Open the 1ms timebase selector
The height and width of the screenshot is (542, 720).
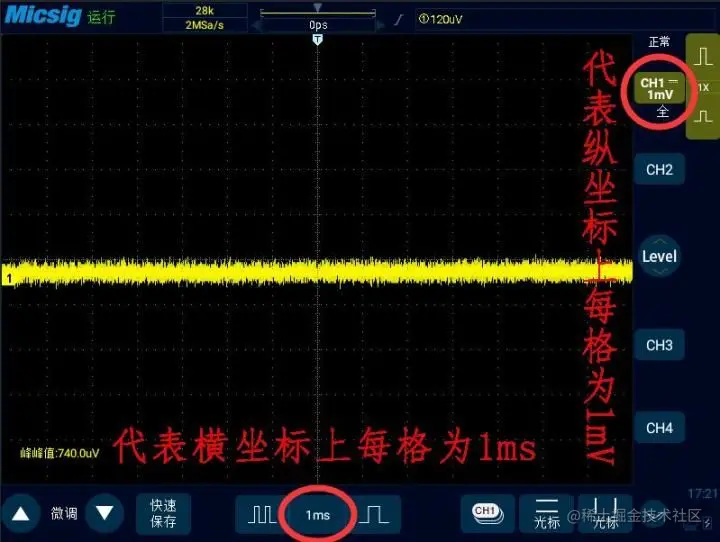318,515
